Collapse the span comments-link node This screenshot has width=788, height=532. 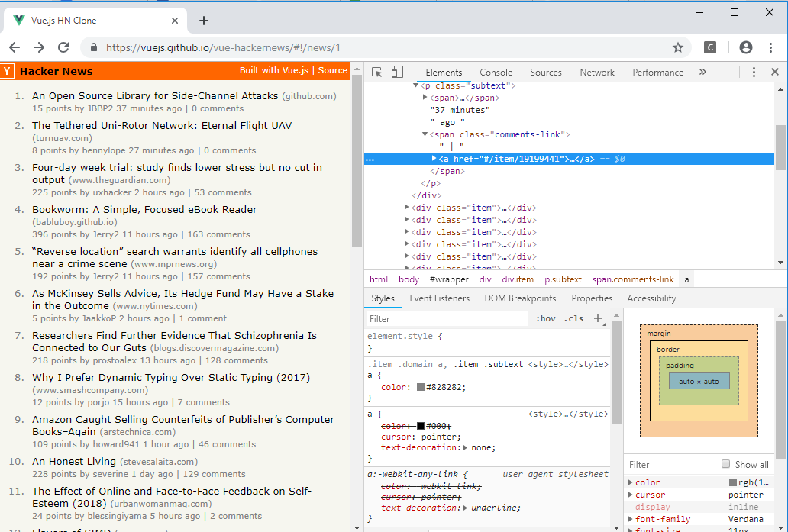coord(425,134)
